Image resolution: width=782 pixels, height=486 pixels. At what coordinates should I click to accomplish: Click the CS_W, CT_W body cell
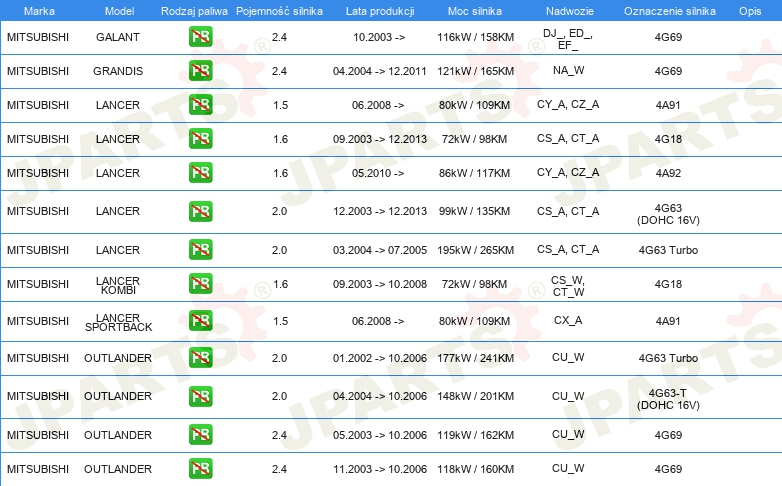(568, 286)
